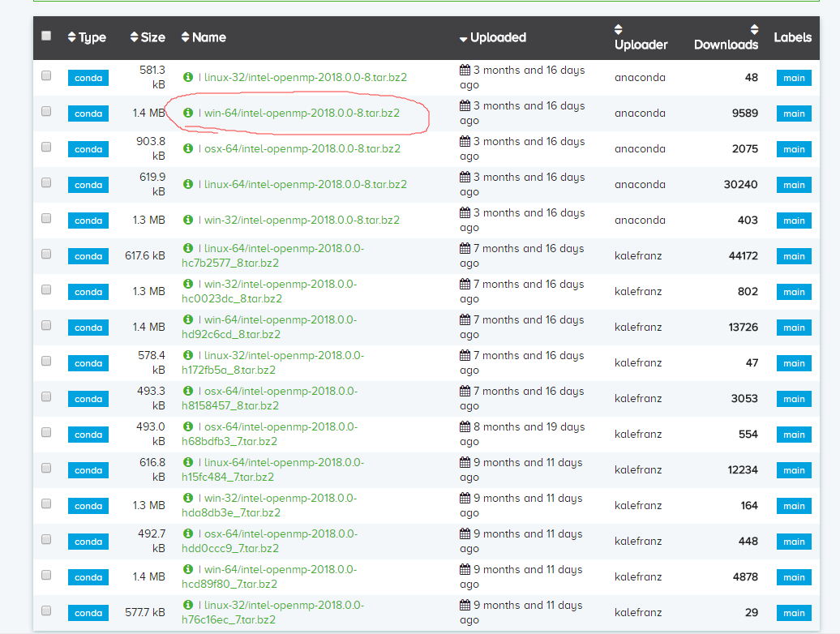Click info icon beside the hdd0ccc9_7 package

click(x=188, y=533)
